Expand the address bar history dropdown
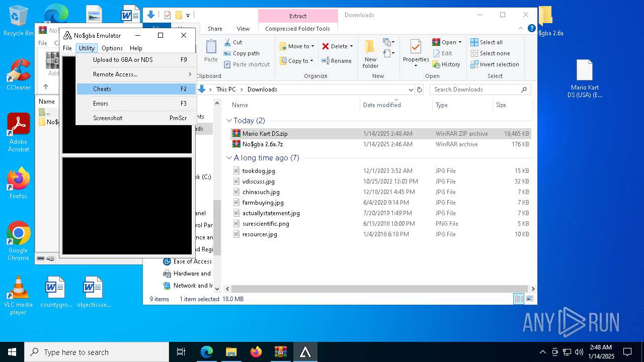 (x=411, y=89)
